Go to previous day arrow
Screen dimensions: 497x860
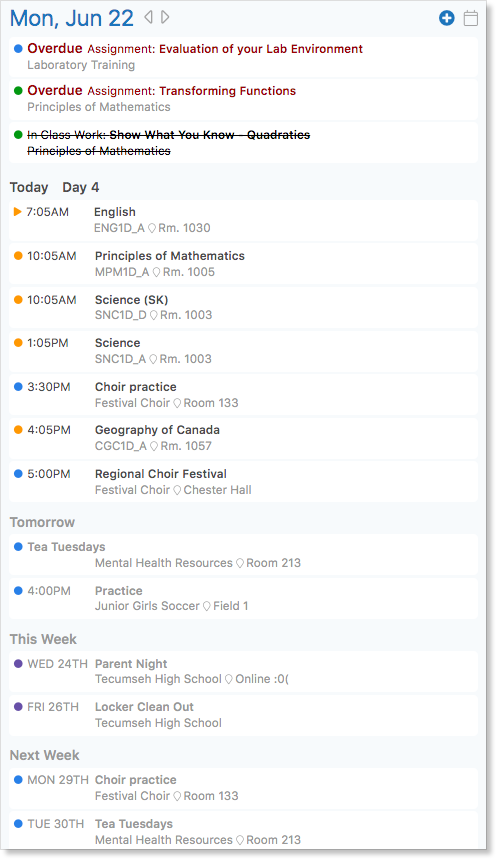click(148, 18)
